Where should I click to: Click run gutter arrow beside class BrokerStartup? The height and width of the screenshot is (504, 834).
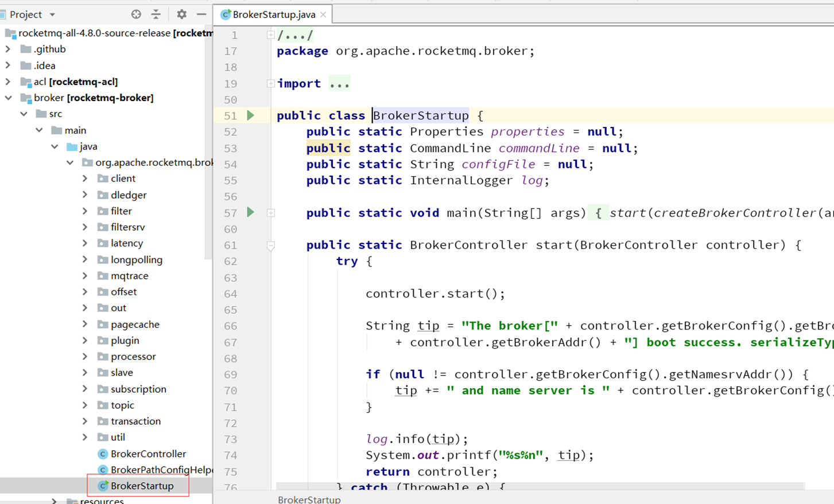click(x=251, y=115)
